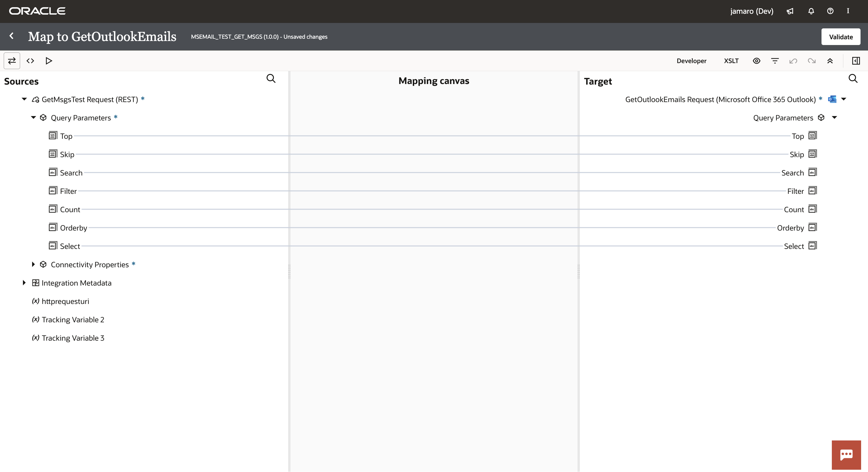Toggle the View eye icon
Screen dimensions: 868x472
[756, 61]
